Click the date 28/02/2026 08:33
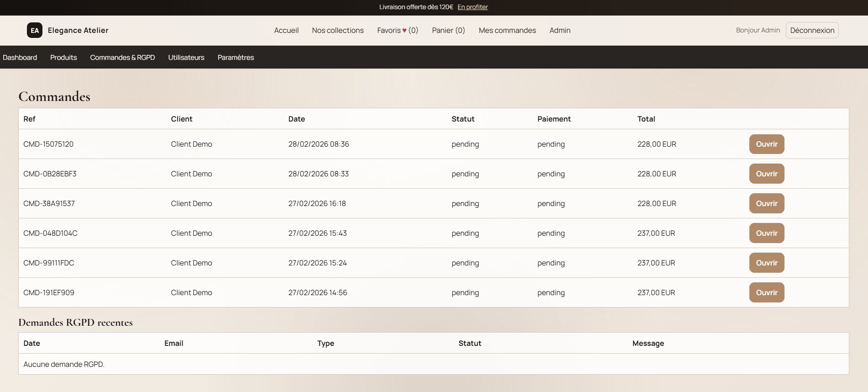The width and height of the screenshot is (868, 392). coord(319,174)
